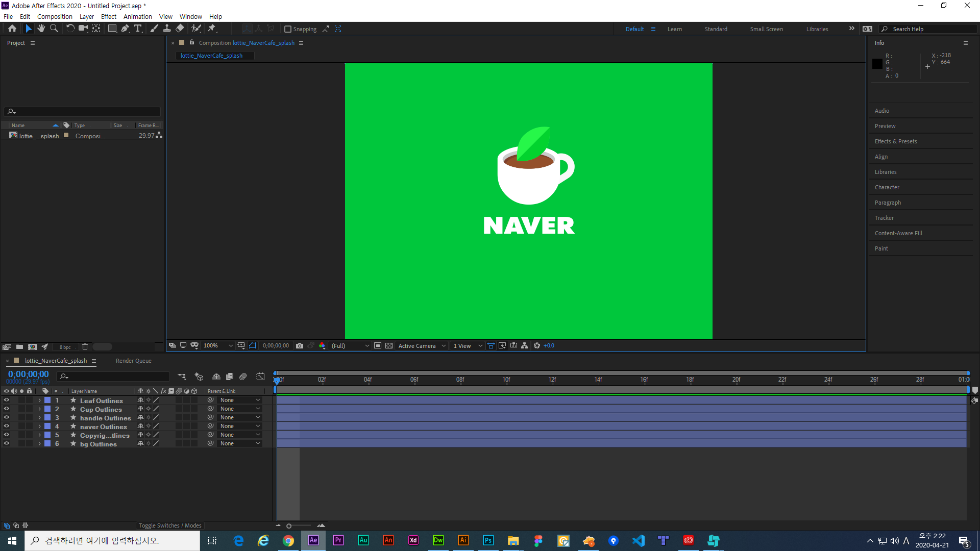Select the Clone Stamp tool
This screenshot has height=551, width=980.
click(167, 29)
